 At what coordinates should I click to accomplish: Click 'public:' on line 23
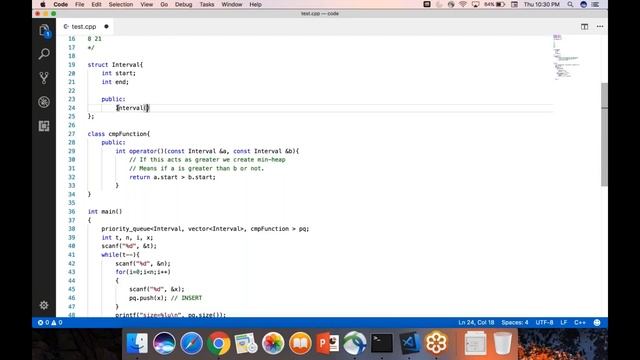tap(113, 99)
